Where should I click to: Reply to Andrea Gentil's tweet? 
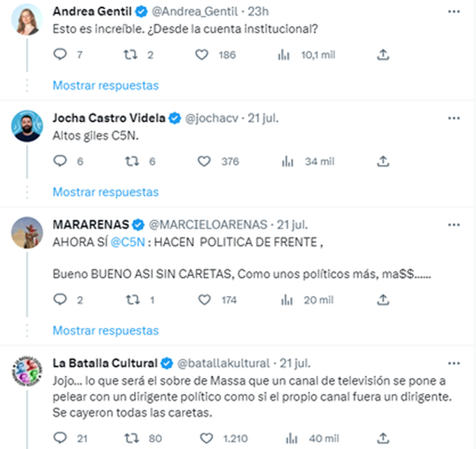pyautogui.click(x=60, y=54)
